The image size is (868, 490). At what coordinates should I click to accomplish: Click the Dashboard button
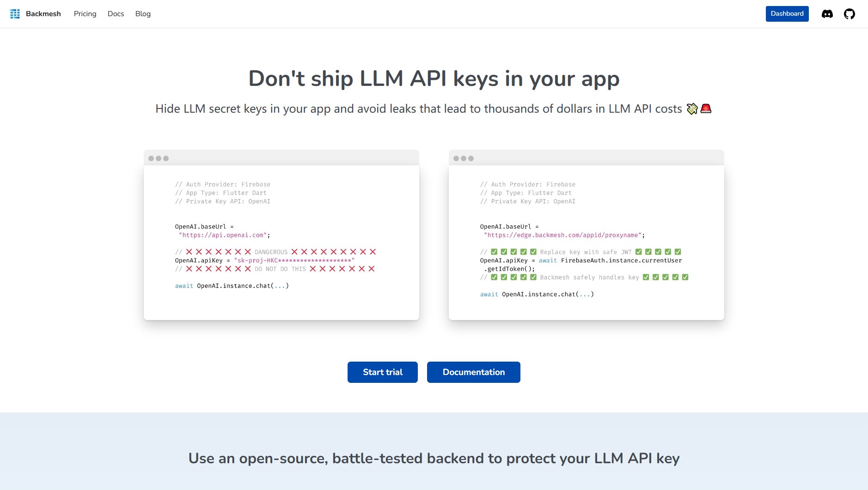point(787,14)
